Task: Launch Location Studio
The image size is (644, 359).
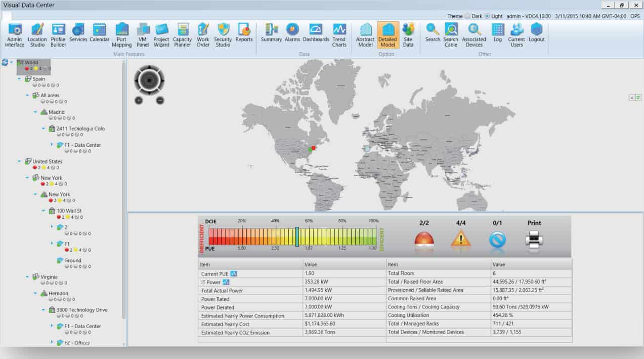Action: tap(37, 35)
